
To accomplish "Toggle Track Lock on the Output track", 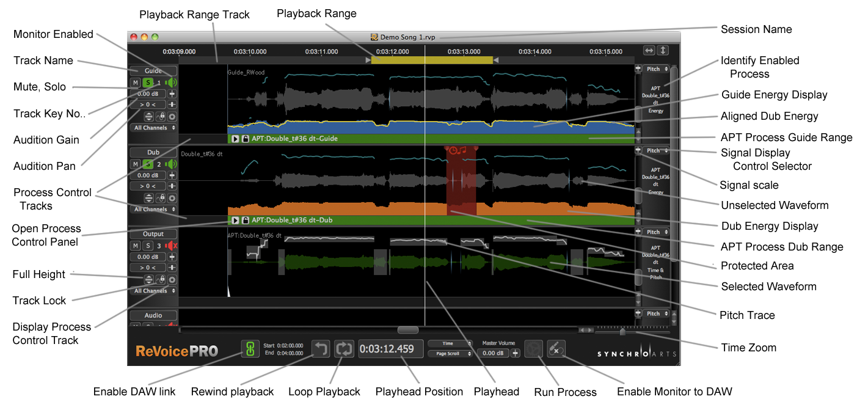I will pos(161,279).
